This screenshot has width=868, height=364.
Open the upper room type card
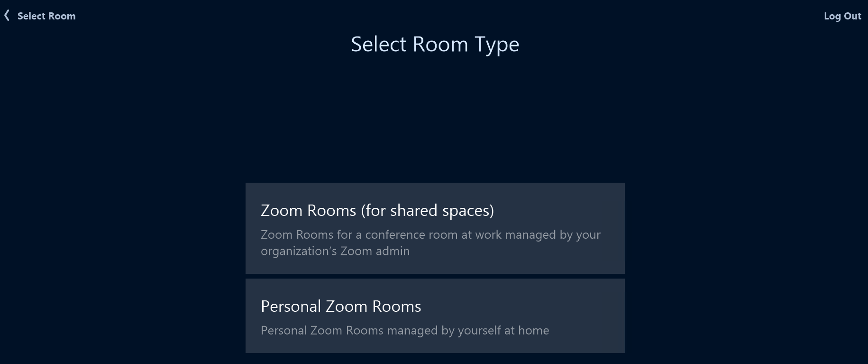pos(435,228)
